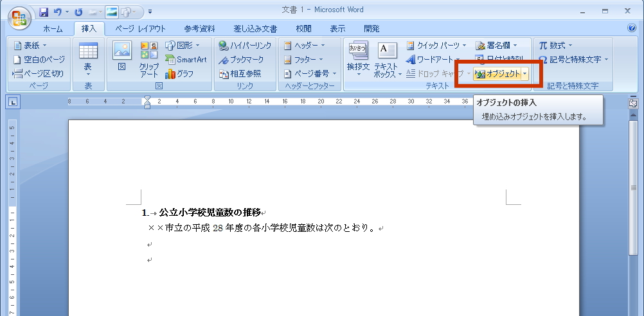
Task: Open クリップ アート pane
Action: click(148, 60)
